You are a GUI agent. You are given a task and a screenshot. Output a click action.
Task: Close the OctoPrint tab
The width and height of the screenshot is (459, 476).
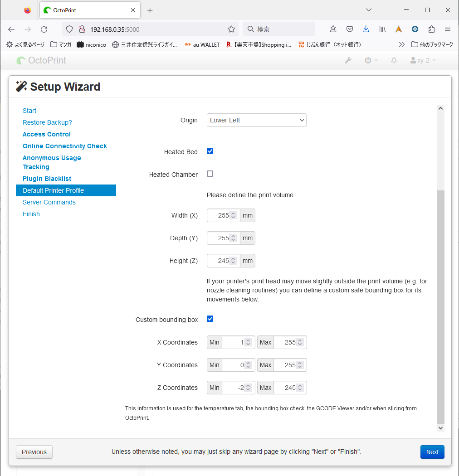point(133,10)
